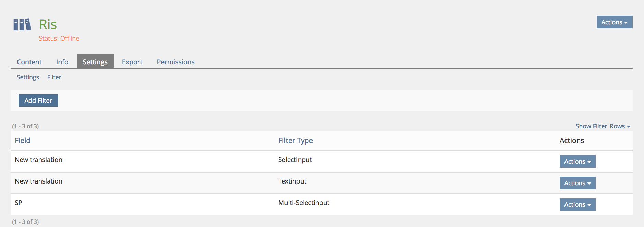Click the Status: Offline text

pyautogui.click(x=59, y=39)
